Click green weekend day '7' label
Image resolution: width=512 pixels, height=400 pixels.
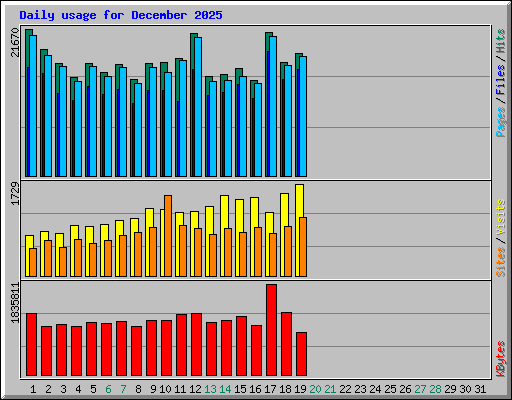coord(123,389)
